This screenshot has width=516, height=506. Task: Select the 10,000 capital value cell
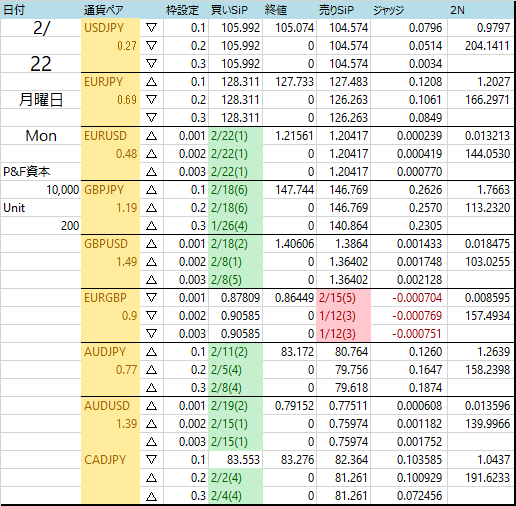[x=41, y=190]
